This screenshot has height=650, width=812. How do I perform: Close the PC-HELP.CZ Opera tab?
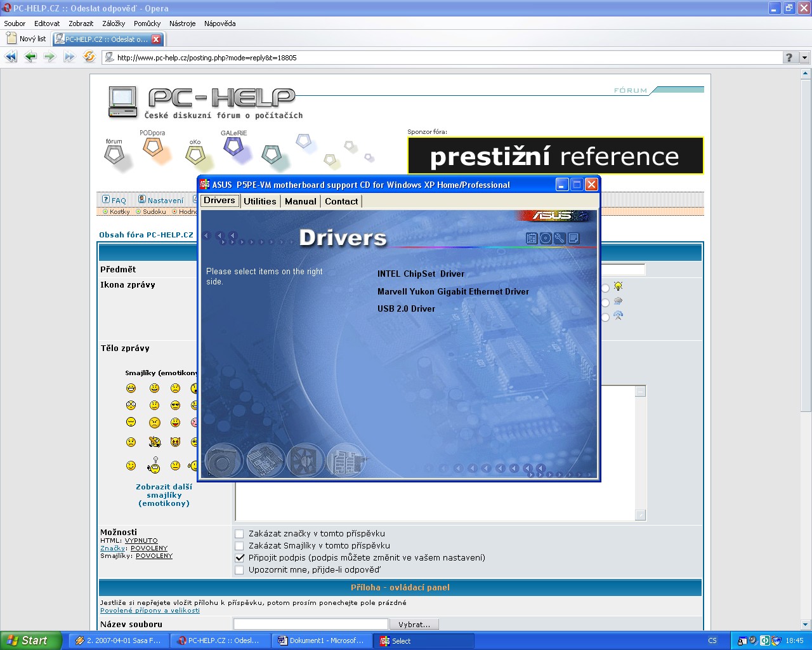[x=156, y=39]
